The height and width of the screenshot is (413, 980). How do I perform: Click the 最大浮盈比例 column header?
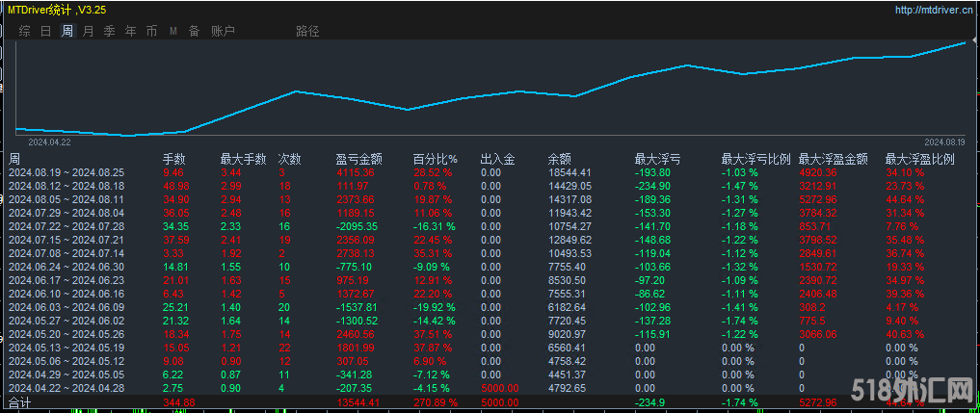click(920, 159)
